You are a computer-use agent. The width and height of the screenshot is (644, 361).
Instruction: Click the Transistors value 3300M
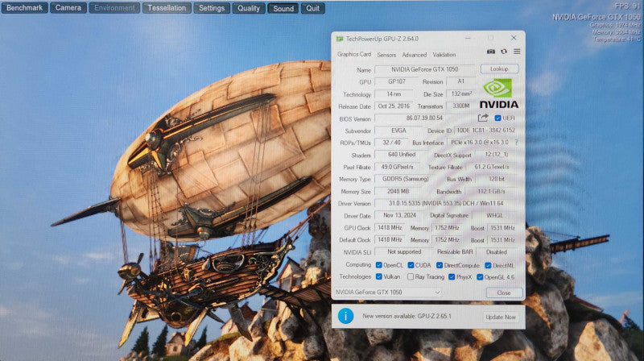pyautogui.click(x=460, y=106)
